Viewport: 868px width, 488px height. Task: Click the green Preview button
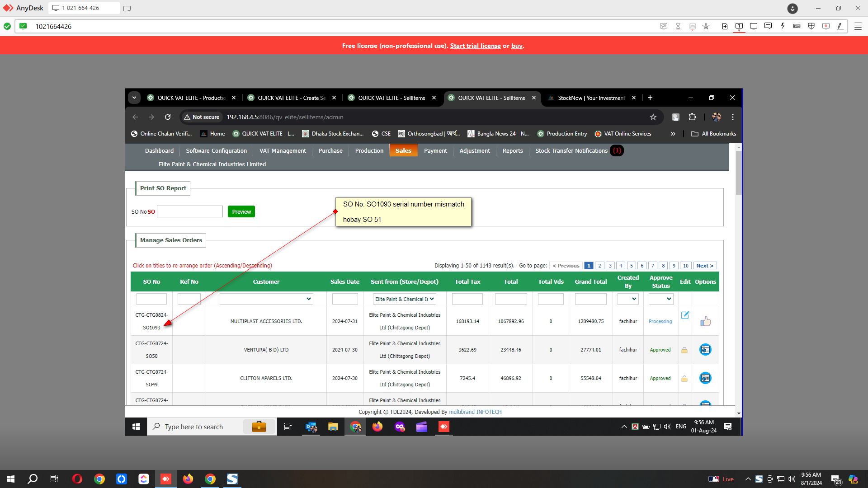coord(241,211)
